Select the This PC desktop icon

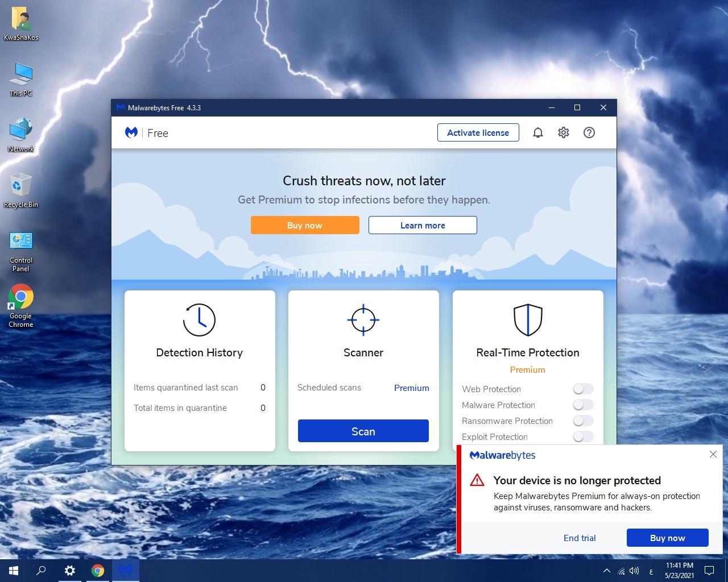[21, 80]
